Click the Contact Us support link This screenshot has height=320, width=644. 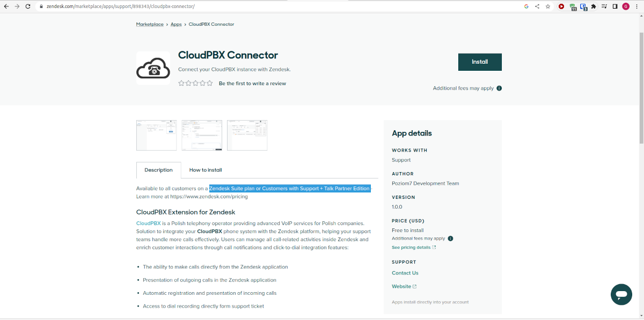pos(405,273)
